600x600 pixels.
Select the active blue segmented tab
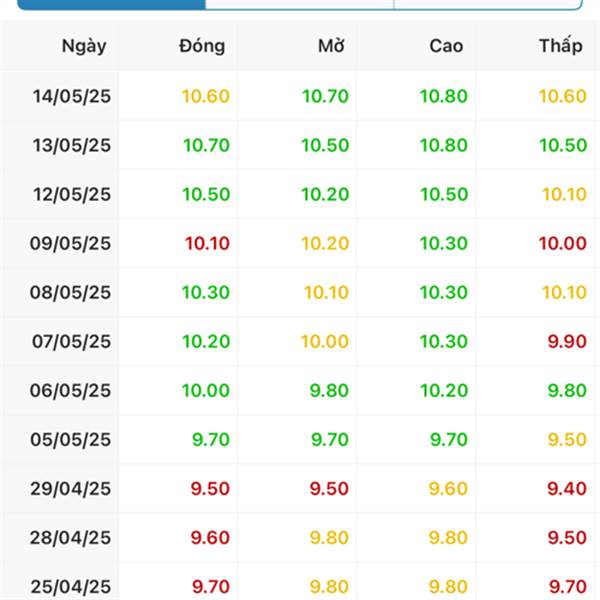[111, 4]
